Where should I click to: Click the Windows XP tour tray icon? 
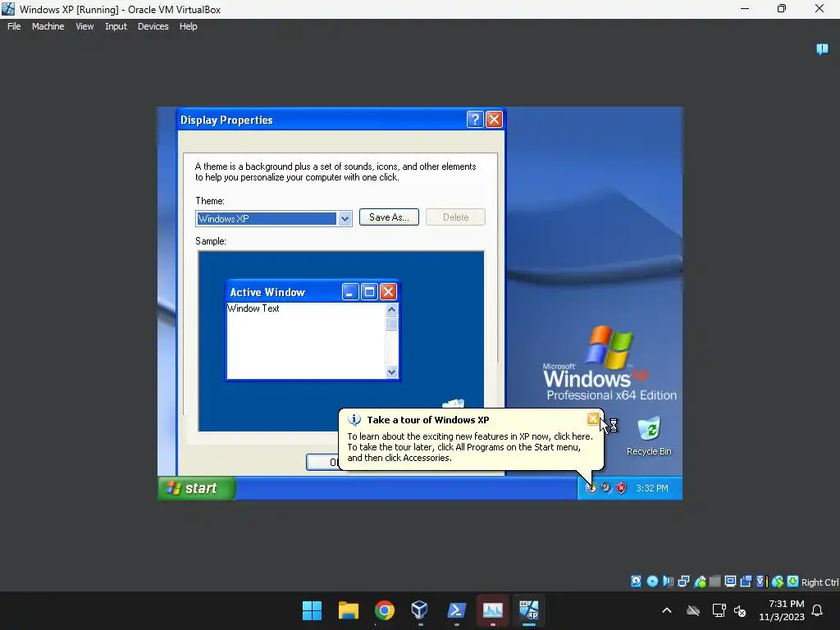pos(591,487)
